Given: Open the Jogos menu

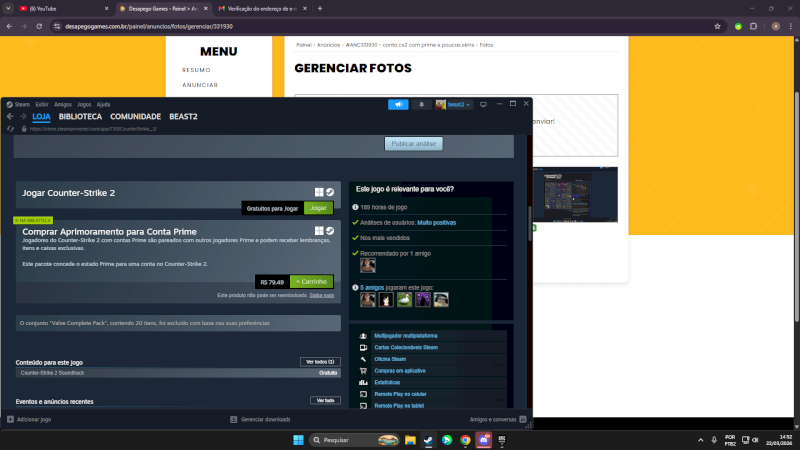Looking at the screenshot, I should 84,105.
